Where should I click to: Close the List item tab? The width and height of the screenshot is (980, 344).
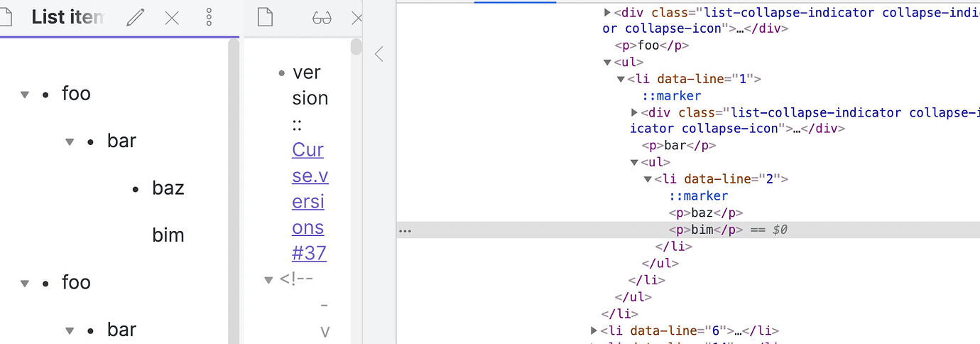pyautogui.click(x=172, y=18)
